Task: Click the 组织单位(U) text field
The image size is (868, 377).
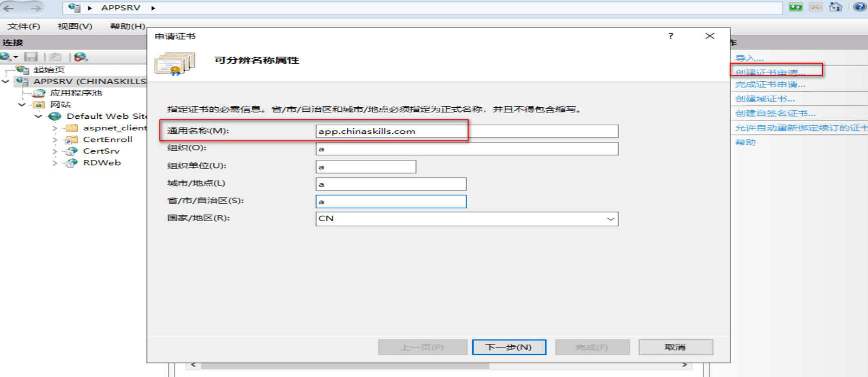Action: click(365, 166)
